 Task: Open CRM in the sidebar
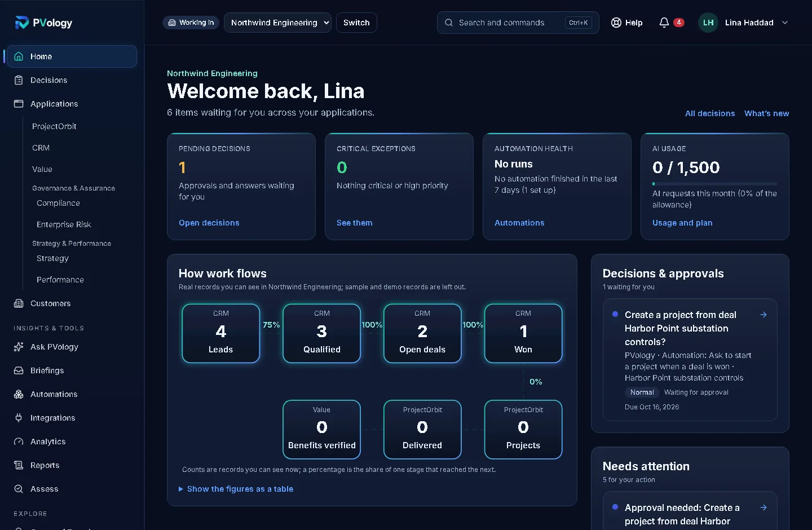coord(41,148)
